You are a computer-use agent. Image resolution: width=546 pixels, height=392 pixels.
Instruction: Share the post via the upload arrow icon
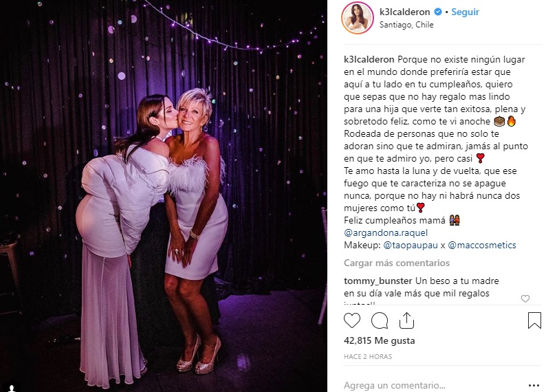[406, 320]
